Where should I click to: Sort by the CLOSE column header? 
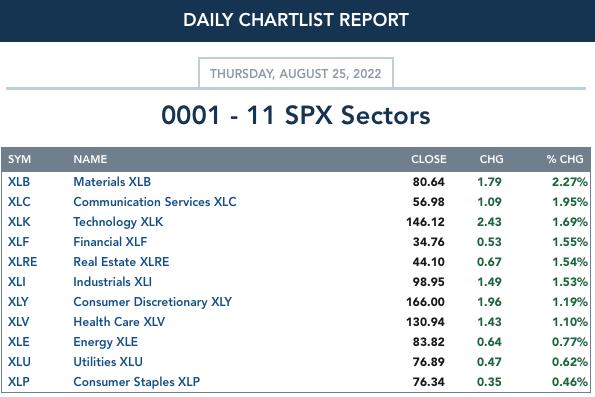click(x=428, y=159)
